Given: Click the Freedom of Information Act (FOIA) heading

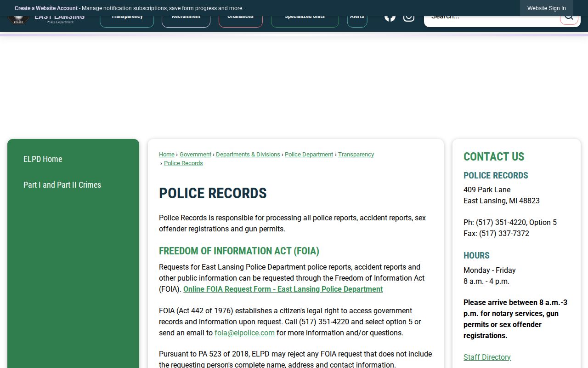Looking at the screenshot, I should [x=239, y=251].
